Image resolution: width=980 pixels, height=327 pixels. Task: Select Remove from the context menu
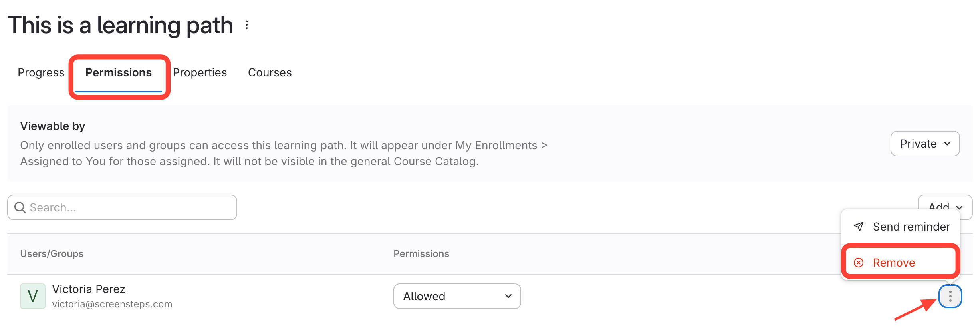[x=894, y=263]
